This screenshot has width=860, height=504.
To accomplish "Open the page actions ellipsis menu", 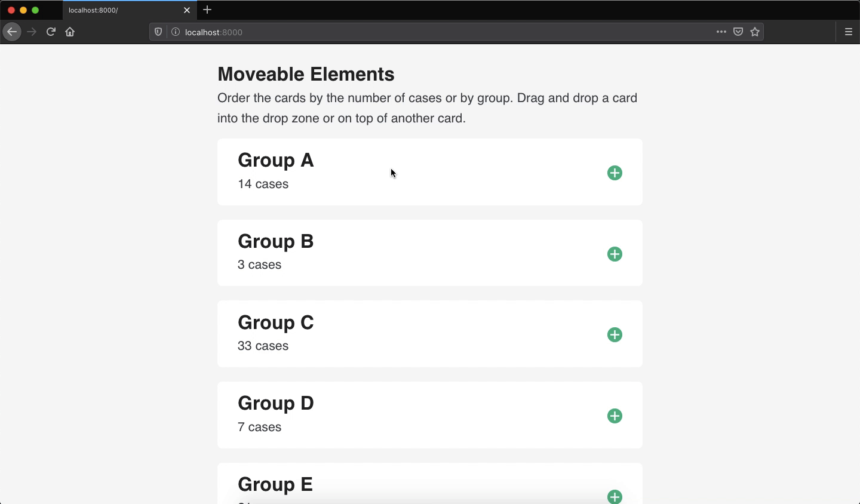I will click(x=721, y=32).
